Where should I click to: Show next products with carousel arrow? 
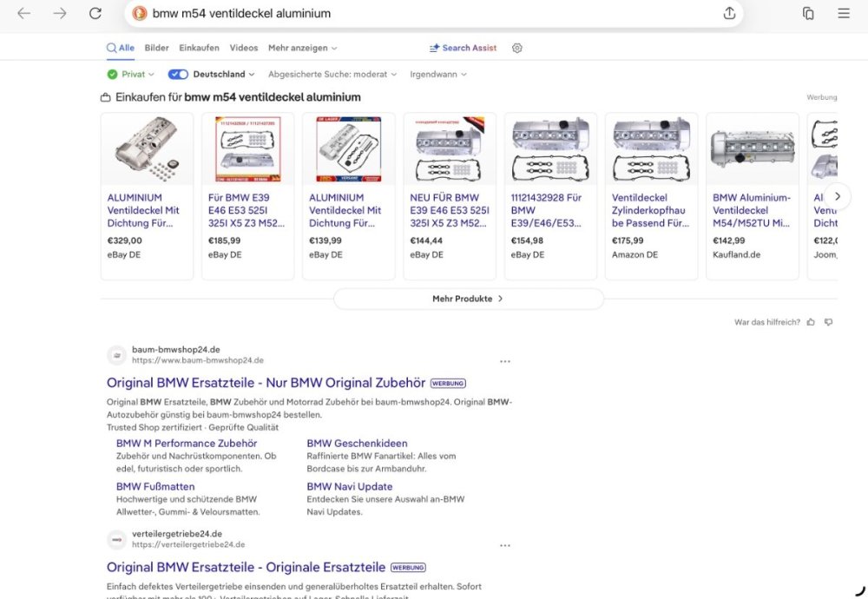click(x=838, y=196)
